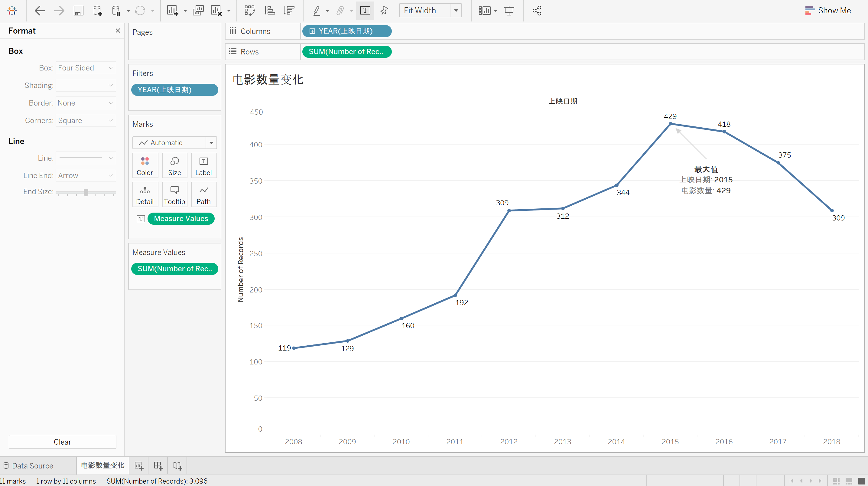Toggle the Show Mark Labels button
868x486 pixels.
(365, 11)
